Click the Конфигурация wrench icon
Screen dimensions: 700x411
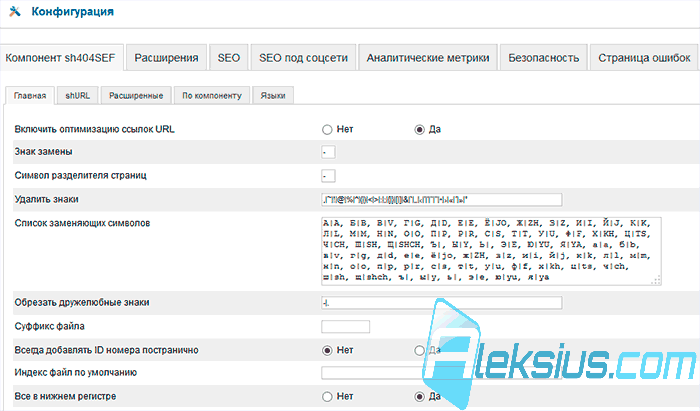pos(15,11)
